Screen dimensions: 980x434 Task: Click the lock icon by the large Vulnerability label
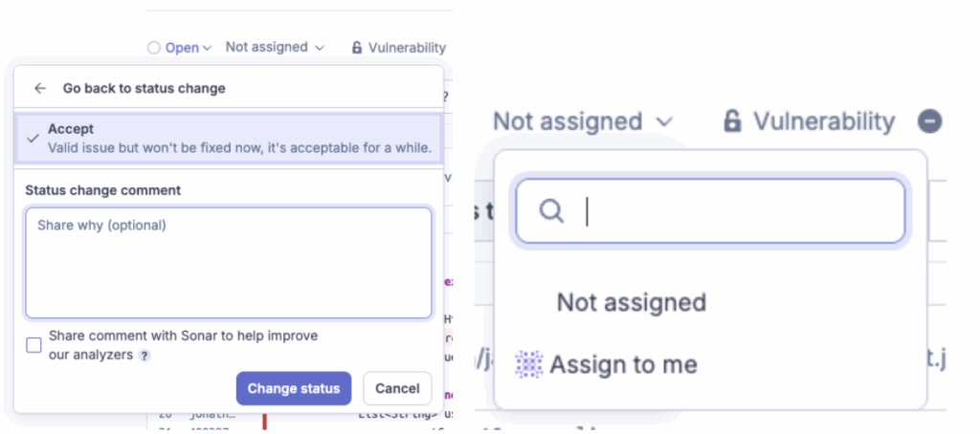732,121
